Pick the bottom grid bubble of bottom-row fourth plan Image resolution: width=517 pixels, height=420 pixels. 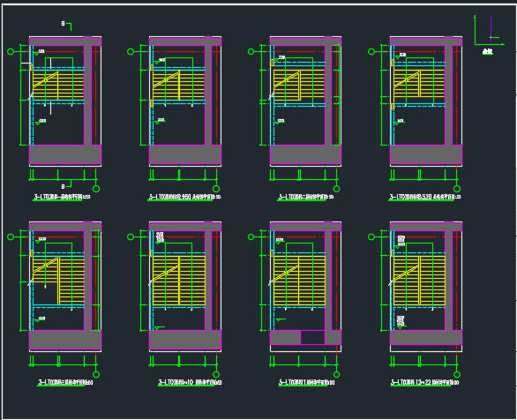coord(457,374)
